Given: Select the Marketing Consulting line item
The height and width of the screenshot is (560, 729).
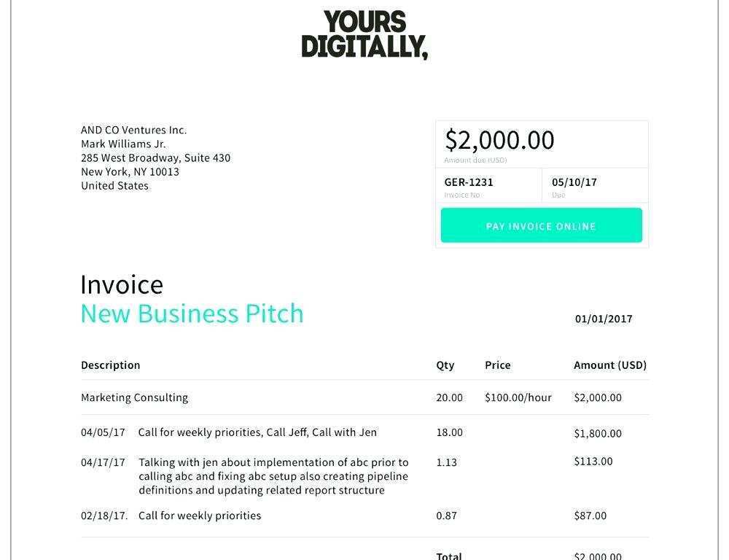Looking at the screenshot, I should [x=365, y=397].
